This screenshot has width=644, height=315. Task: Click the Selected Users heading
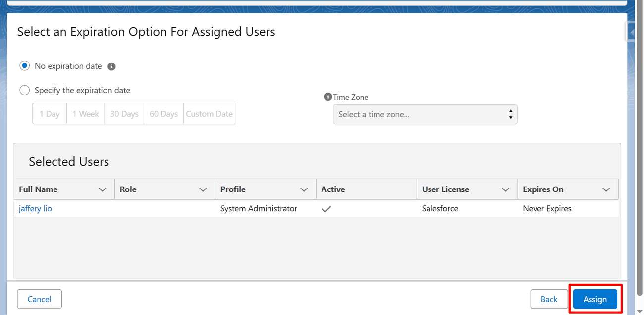pyautogui.click(x=69, y=162)
